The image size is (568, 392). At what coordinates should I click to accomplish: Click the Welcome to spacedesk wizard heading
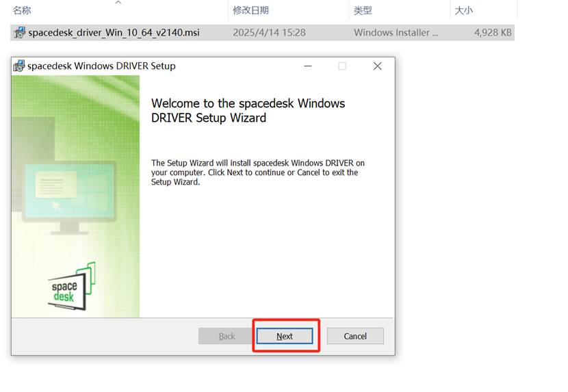(248, 111)
